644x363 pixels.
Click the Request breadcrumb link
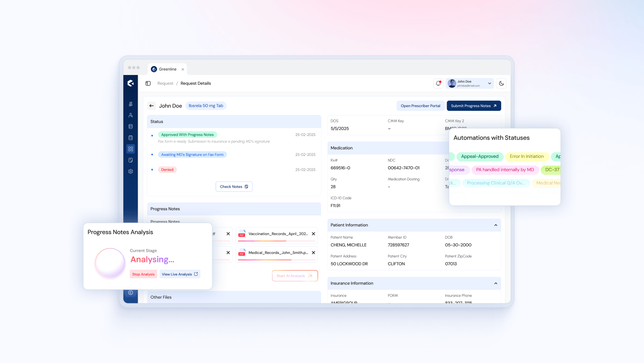click(x=165, y=83)
